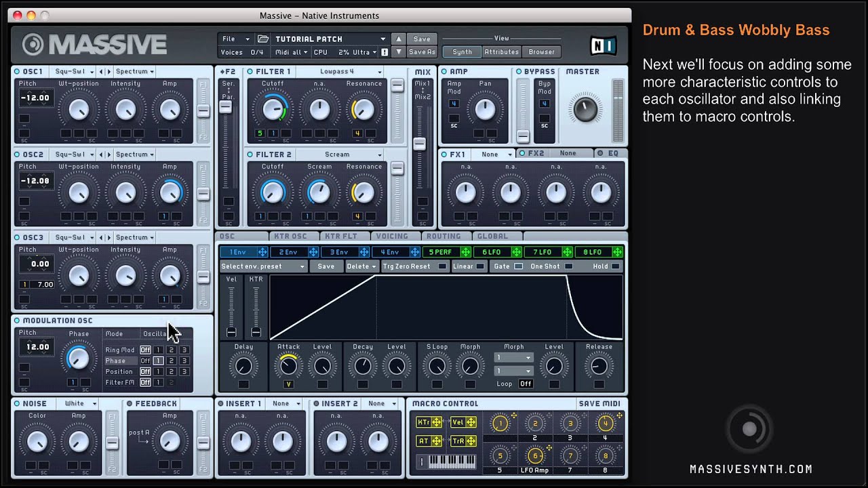
Task: Set Ring Mod target to oscillator 1
Action: pos(158,350)
